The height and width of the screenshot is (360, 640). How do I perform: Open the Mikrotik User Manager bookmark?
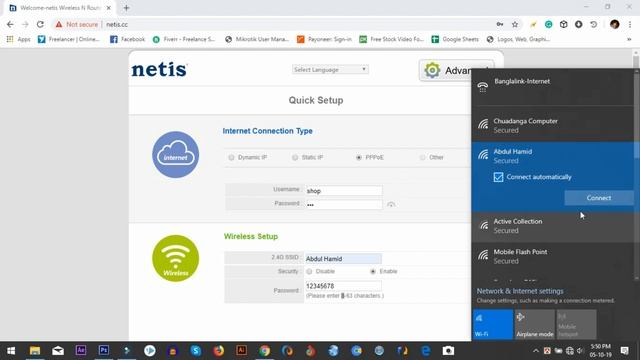(x=257, y=39)
